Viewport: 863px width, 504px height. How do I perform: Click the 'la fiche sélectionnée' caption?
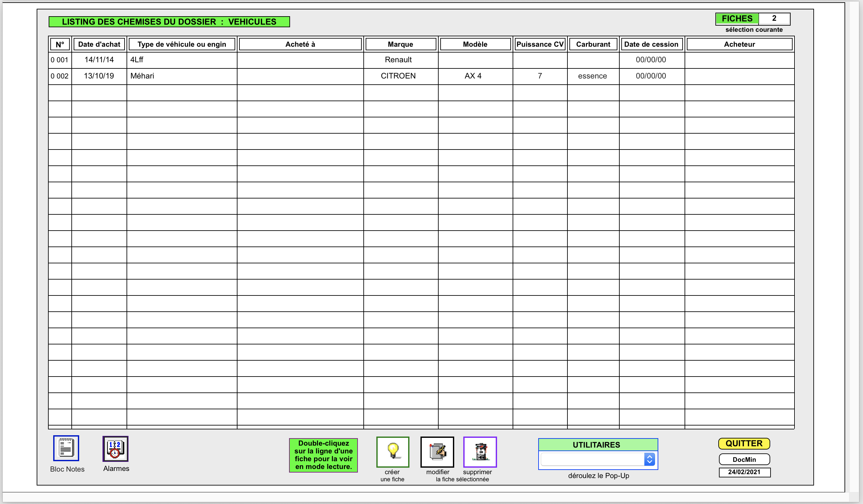462,479
